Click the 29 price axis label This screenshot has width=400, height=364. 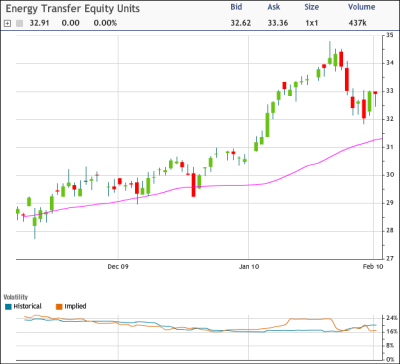click(390, 203)
